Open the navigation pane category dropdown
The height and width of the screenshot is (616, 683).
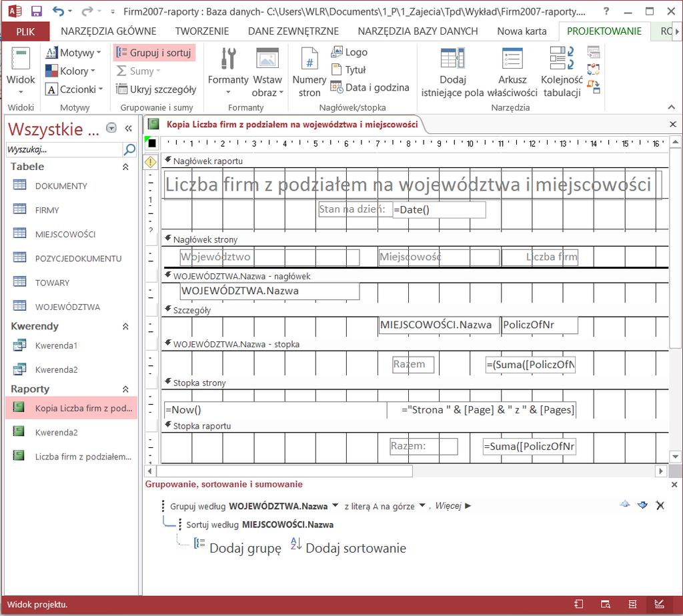pos(111,128)
